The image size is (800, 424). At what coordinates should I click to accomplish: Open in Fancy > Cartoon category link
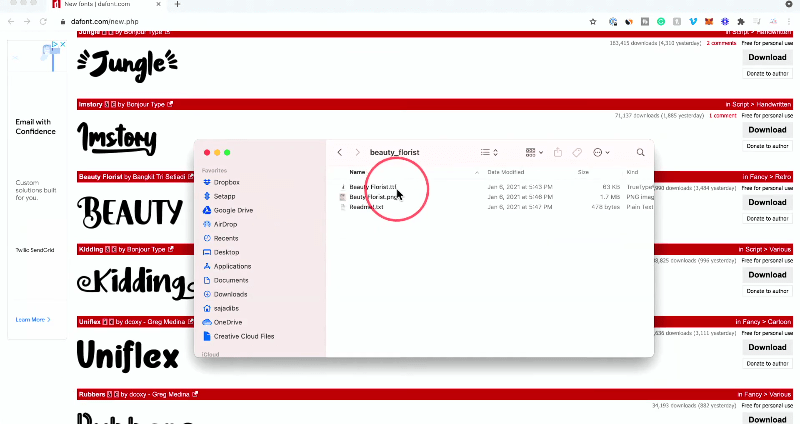click(763, 322)
